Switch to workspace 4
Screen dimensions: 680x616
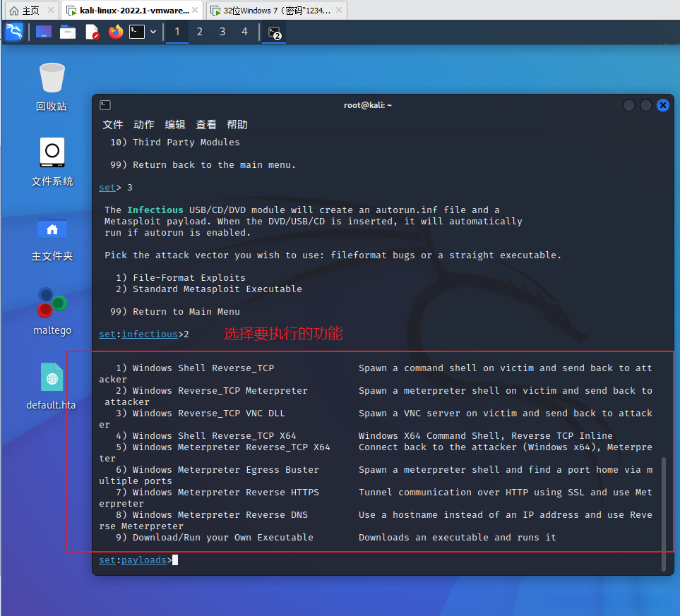click(244, 32)
